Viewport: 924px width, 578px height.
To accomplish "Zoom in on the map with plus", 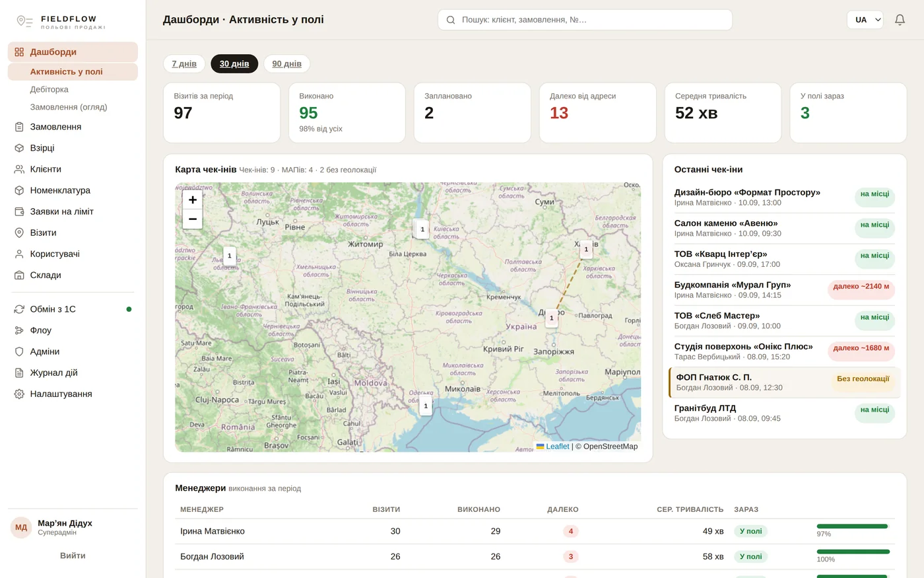I will pyautogui.click(x=193, y=199).
